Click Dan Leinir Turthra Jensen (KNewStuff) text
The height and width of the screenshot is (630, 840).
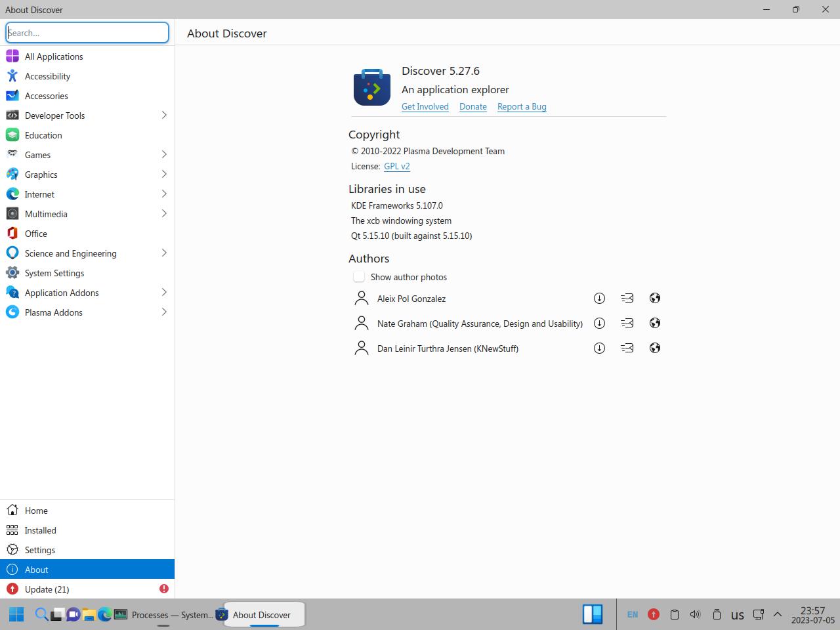coord(448,348)
